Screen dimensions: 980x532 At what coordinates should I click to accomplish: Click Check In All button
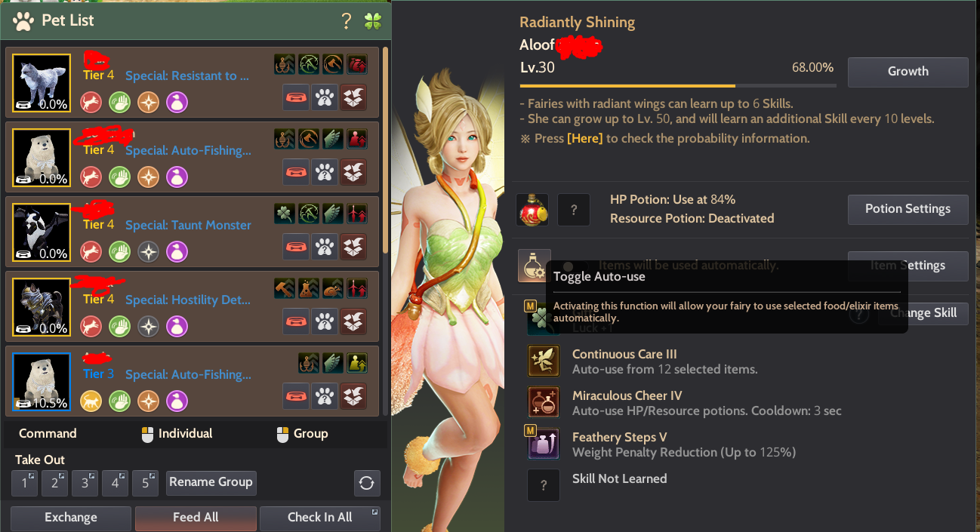pos(319,518)
